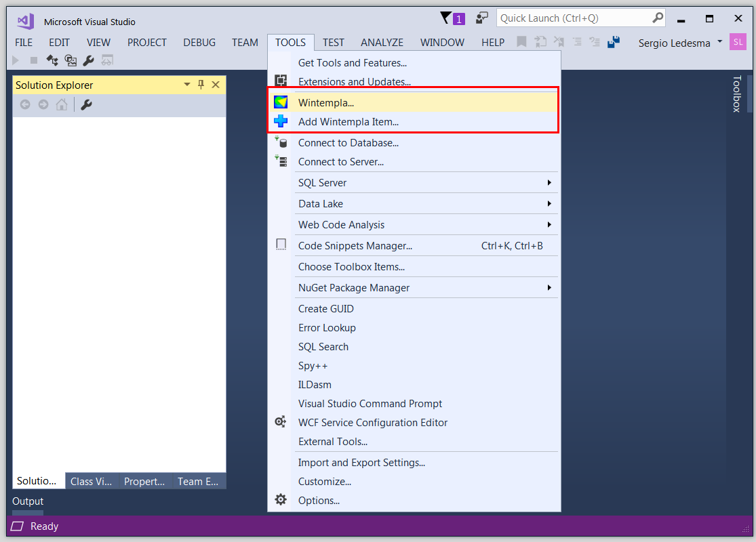Image resolution: width=756 pixels, height=542 pixels.
Task: Open the WINDOW menu
Action: (x=442, y=43)
